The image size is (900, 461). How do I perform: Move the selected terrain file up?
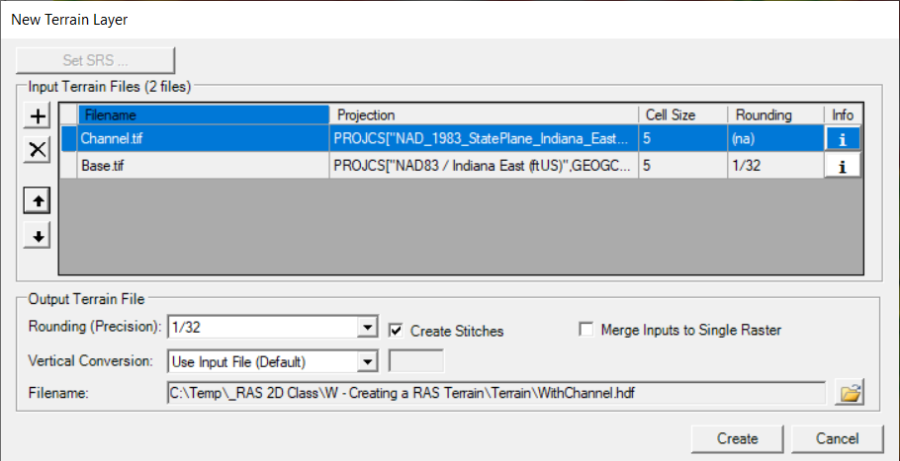click(38, 201)
